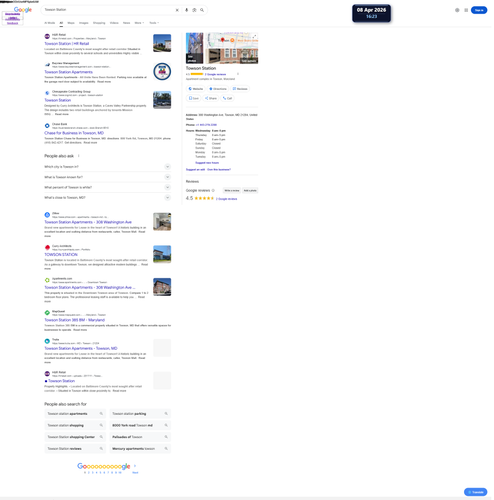Switch to the Images tab

click(x=84, y=23)
